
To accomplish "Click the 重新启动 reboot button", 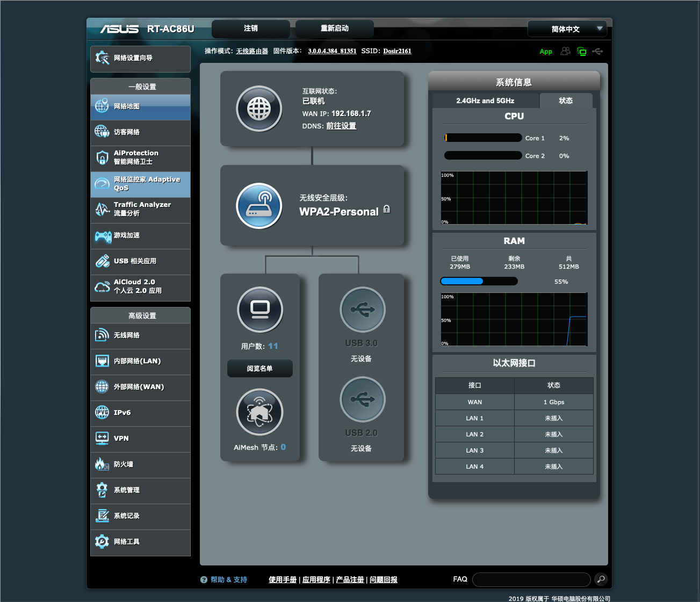I will pos(335,28).
